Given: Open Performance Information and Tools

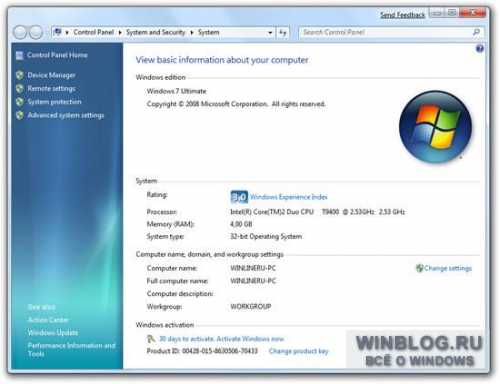Looking at the screenshot, I should (x=71, y=349).
